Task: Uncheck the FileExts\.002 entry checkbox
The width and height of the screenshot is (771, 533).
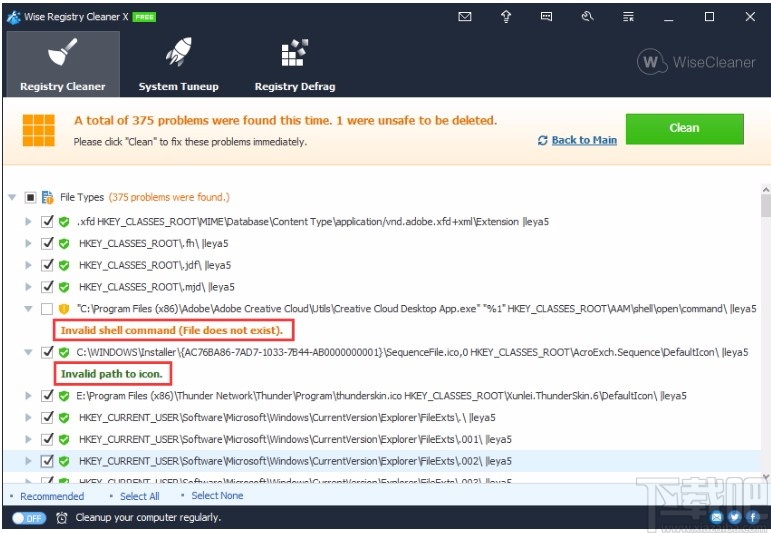Action: (47, 461)
